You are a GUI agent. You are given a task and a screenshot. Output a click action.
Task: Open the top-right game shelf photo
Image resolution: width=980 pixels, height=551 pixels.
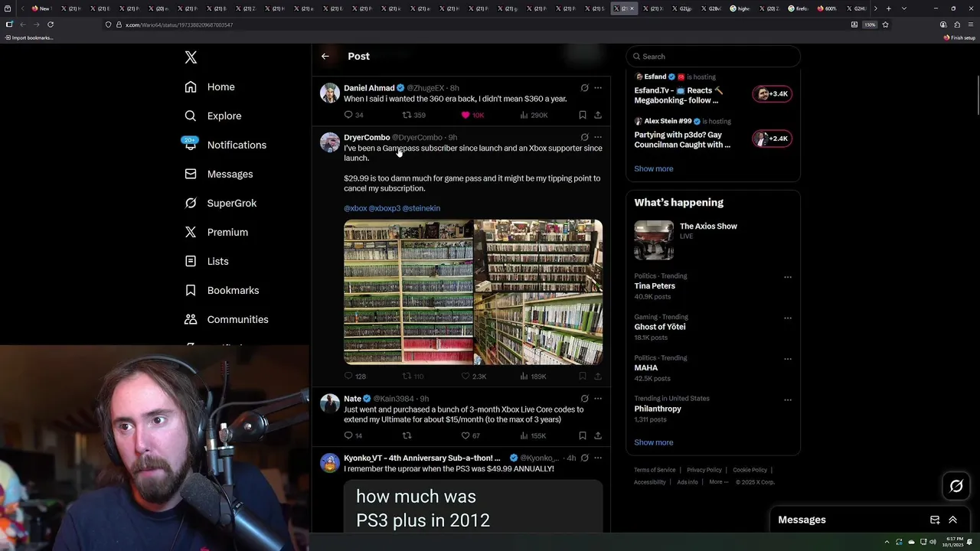click(538, 256)
